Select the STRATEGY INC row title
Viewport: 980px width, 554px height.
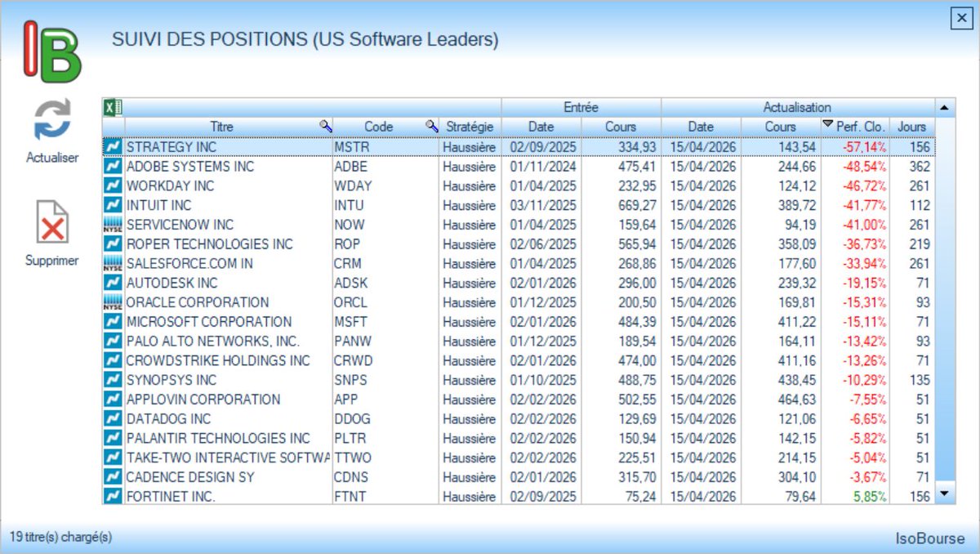(x=172, y=146)
